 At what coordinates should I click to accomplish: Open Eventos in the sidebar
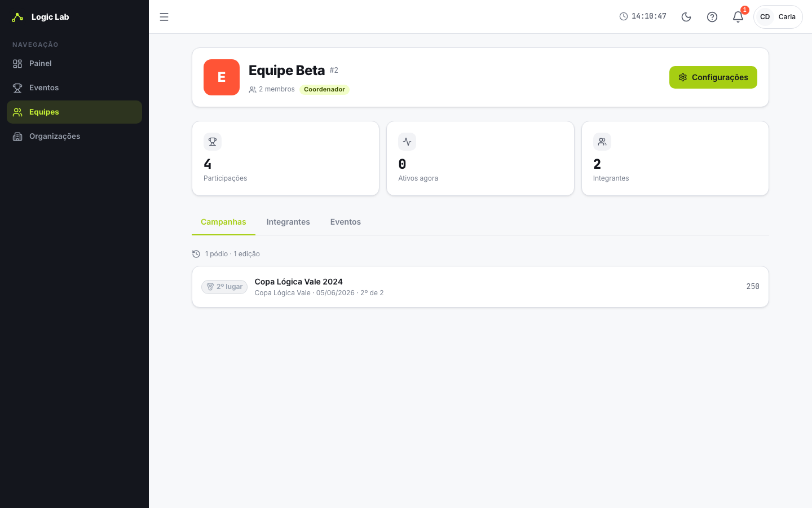74,88
